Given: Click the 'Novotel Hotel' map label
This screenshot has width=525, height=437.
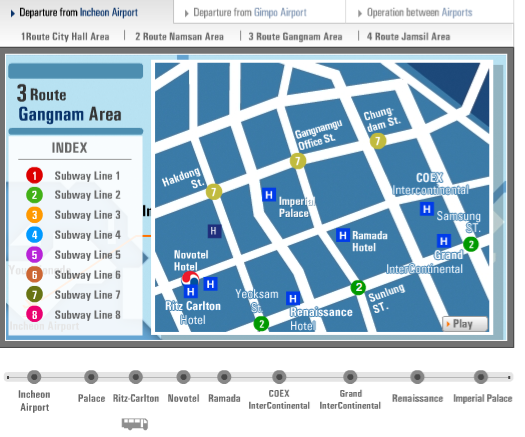Looking at the screenshot, I should 191,261.
